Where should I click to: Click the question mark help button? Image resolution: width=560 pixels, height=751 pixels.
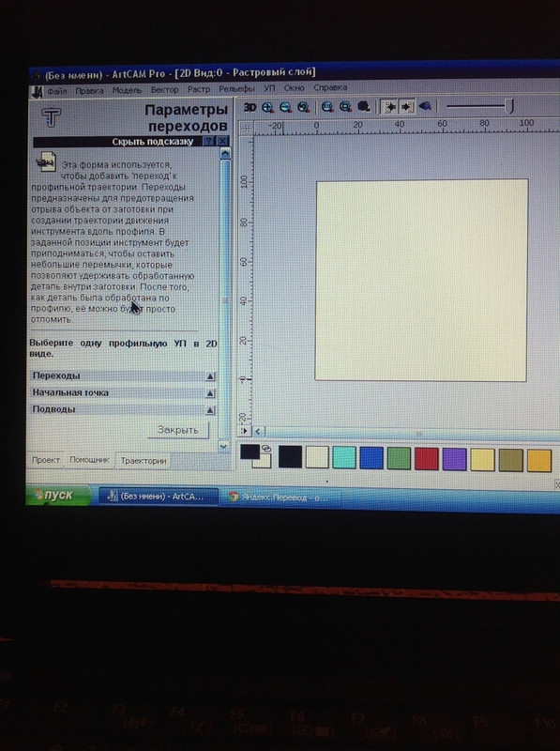click(x=208, y=142)
